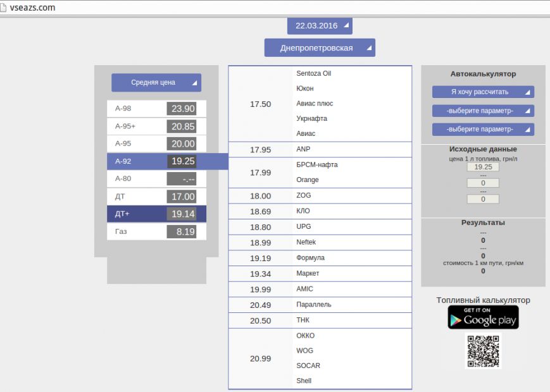Click the UPG station name
This screenshot has width=550, height=392.
click(303, 226)
